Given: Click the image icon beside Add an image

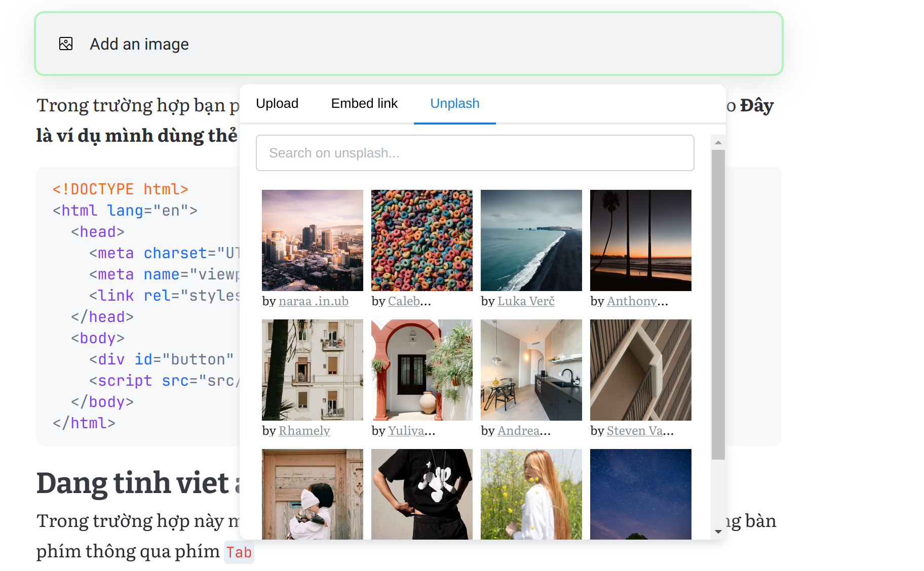Looking at the screenshot, I should point(66,44).
